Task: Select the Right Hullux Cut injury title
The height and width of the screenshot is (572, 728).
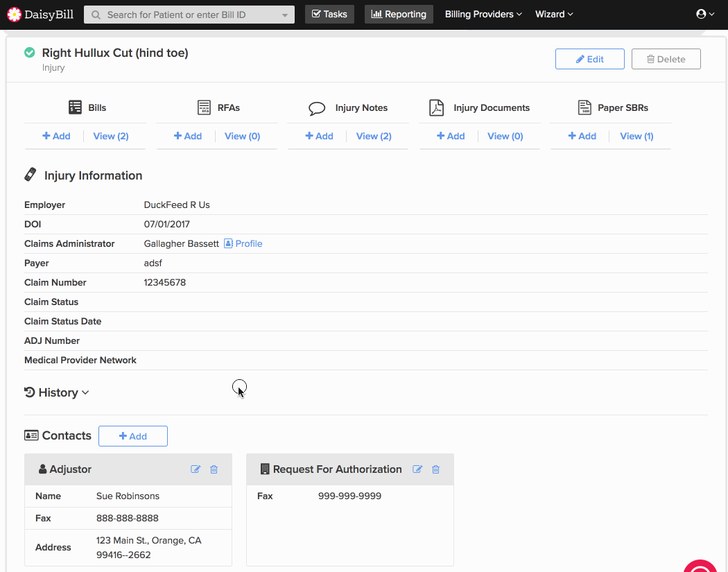Action: pos(115,53)
